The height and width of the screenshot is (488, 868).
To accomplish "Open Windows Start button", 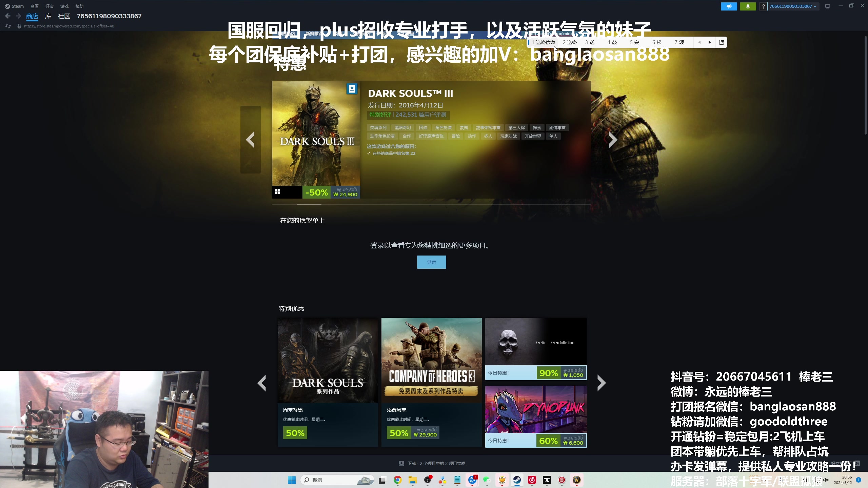I will [x=292, y=480].
